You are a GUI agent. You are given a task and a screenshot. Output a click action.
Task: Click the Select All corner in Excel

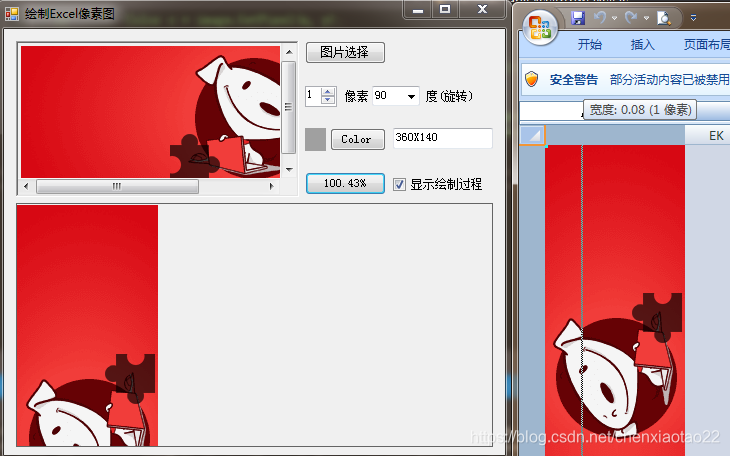coord(533,136)
